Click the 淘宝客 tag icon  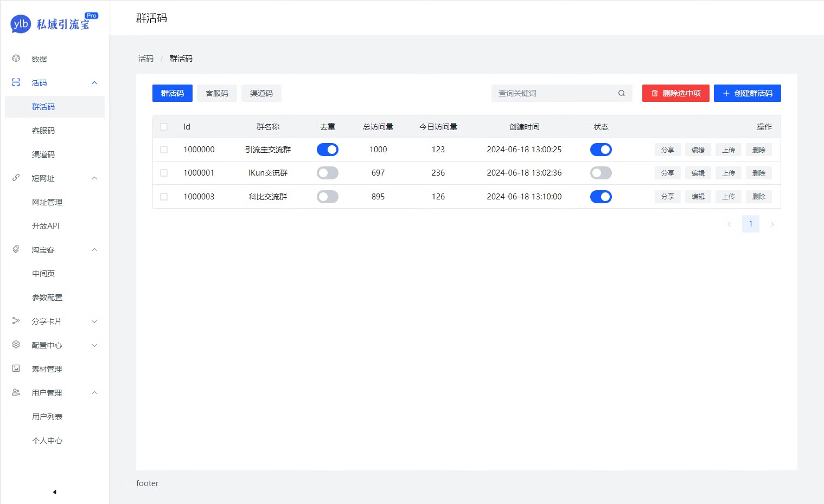click(16, 249)
